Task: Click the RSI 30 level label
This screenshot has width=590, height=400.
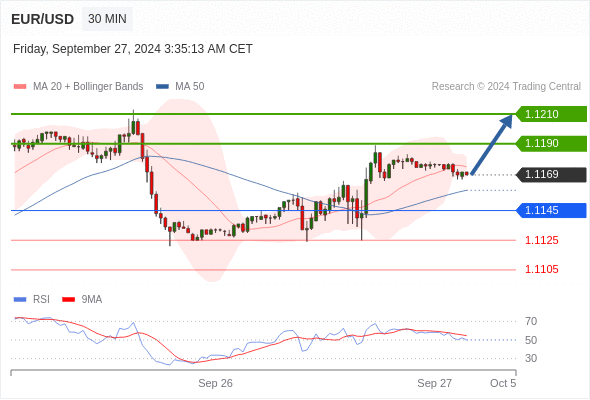Action: (x=531, y=358)
